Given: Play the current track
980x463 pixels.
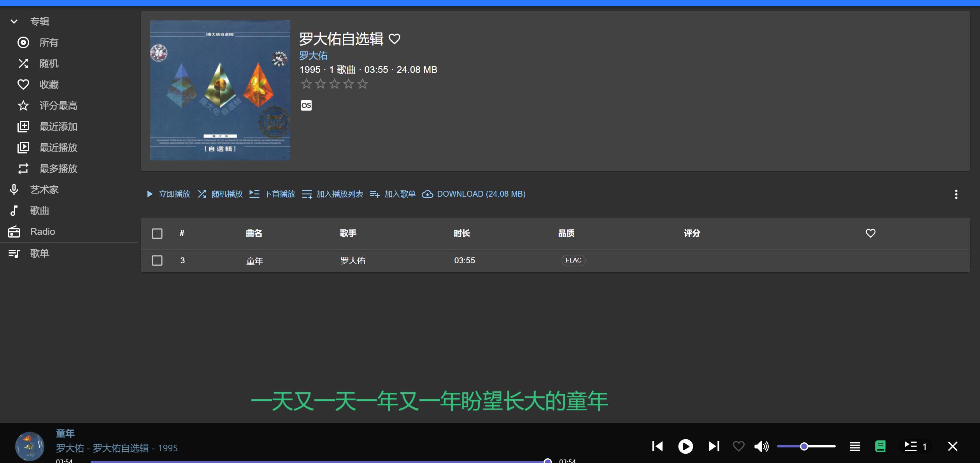Looking at the screenshot, I should [x=685, y=446].
